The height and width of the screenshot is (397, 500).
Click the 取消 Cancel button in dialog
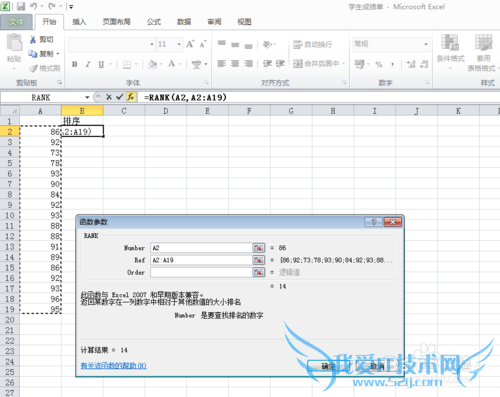pos(377,366)
